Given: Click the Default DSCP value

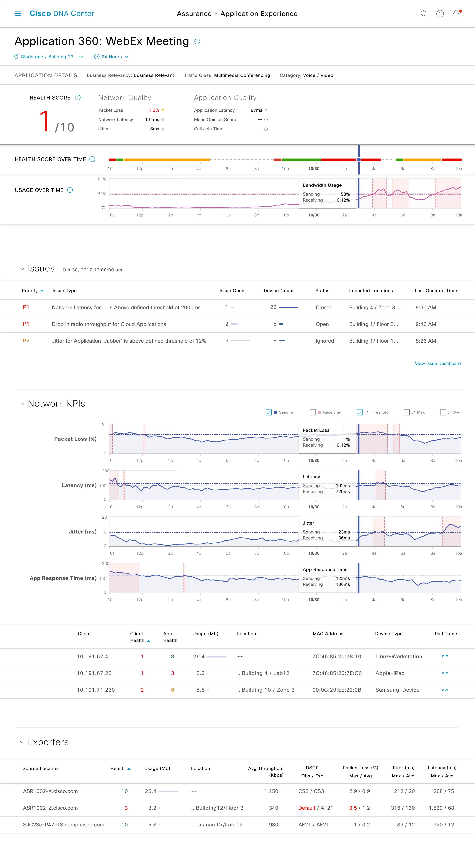Looking at the screenshot, I should pos(307,808).
